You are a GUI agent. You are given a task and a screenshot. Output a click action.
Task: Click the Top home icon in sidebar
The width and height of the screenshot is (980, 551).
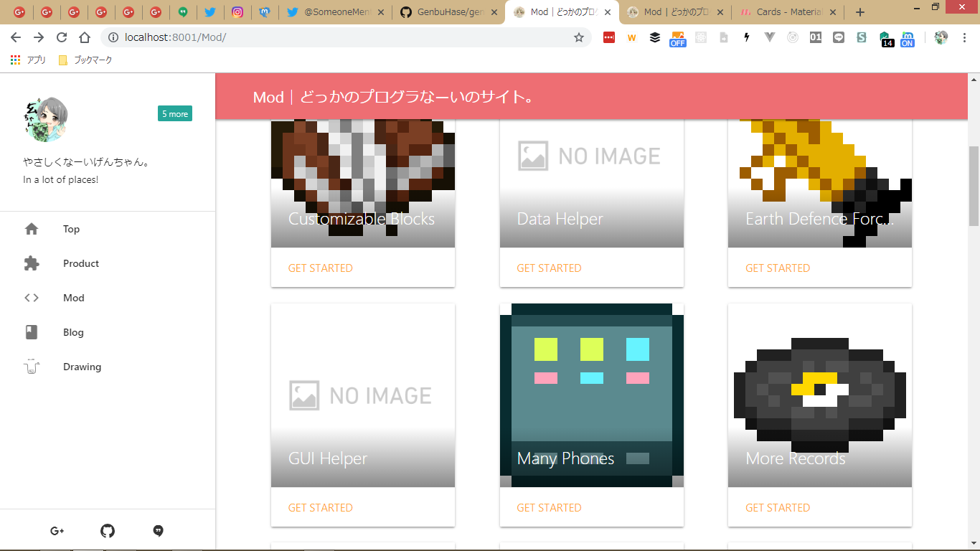click(32, 229)
